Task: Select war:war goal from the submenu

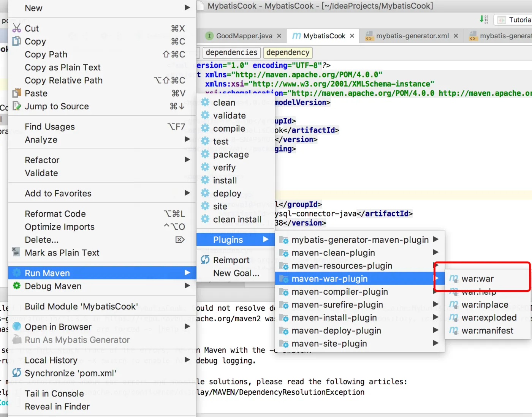Action: pos(477,279)
